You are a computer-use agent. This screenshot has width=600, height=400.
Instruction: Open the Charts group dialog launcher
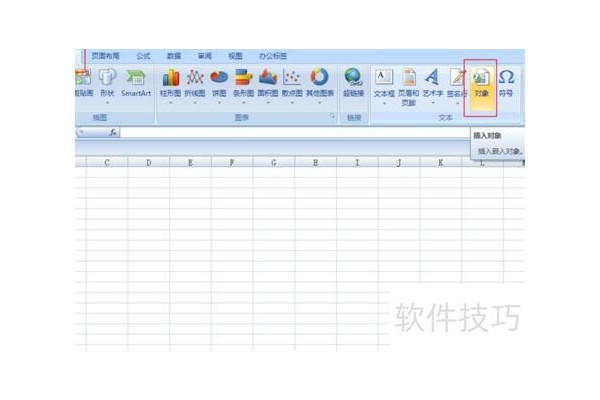pyautogui.click(x=333, y=116)
